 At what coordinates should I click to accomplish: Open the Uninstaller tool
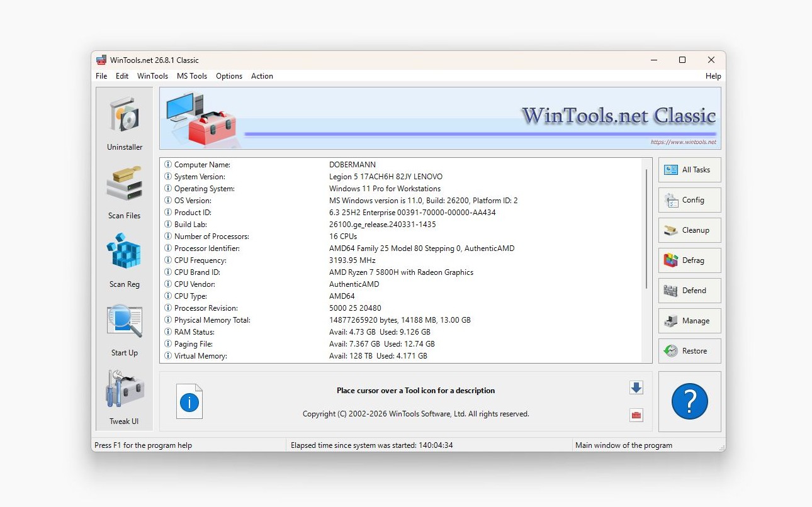125,123
